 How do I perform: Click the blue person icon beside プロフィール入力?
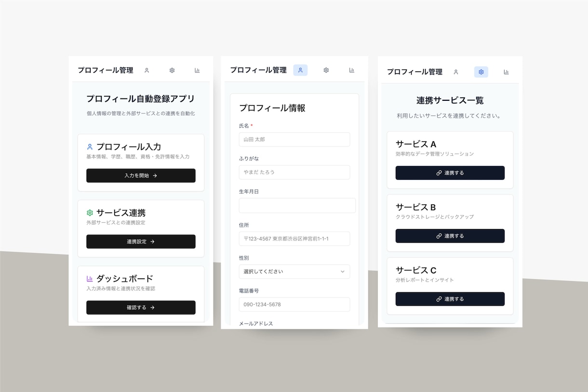90,147
